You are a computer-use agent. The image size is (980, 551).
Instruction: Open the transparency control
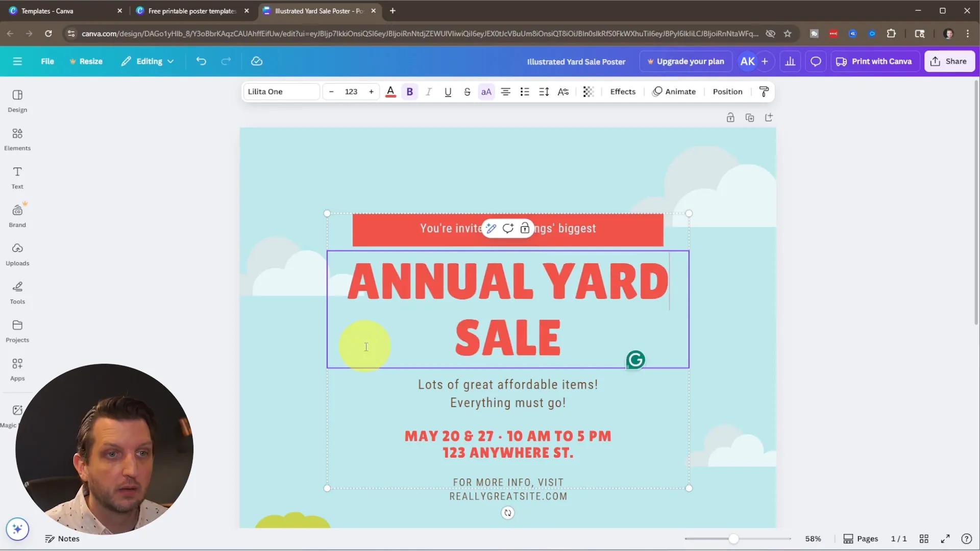point(589,92)
